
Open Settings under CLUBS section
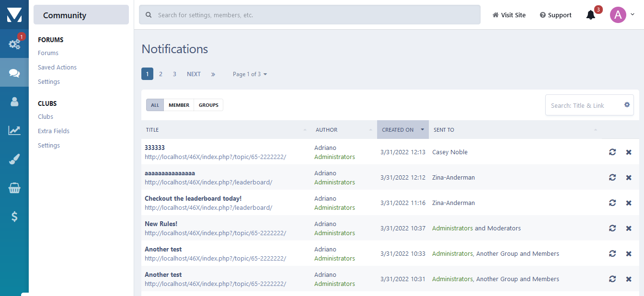click(49, 146)
